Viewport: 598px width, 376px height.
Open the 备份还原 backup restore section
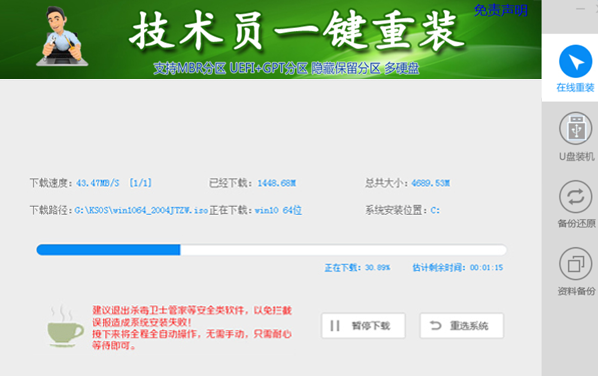point(576,204)
